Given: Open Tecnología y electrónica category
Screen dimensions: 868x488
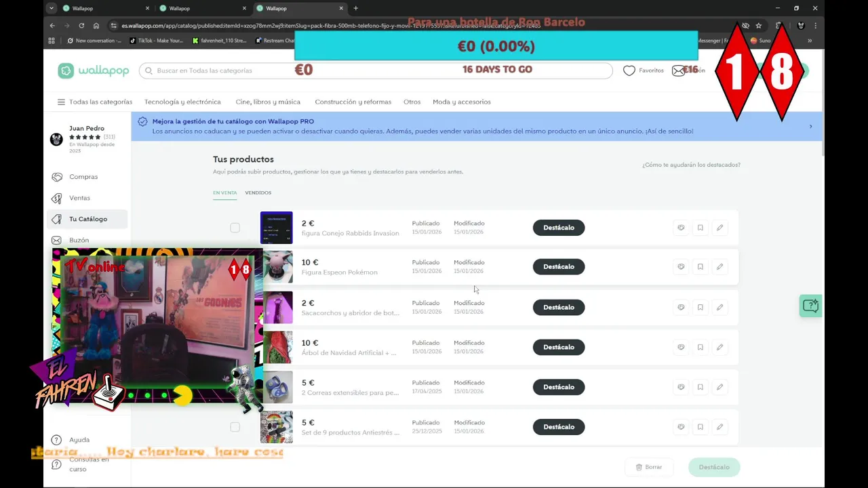Looking at the screenshot, I should pos(182,102).
